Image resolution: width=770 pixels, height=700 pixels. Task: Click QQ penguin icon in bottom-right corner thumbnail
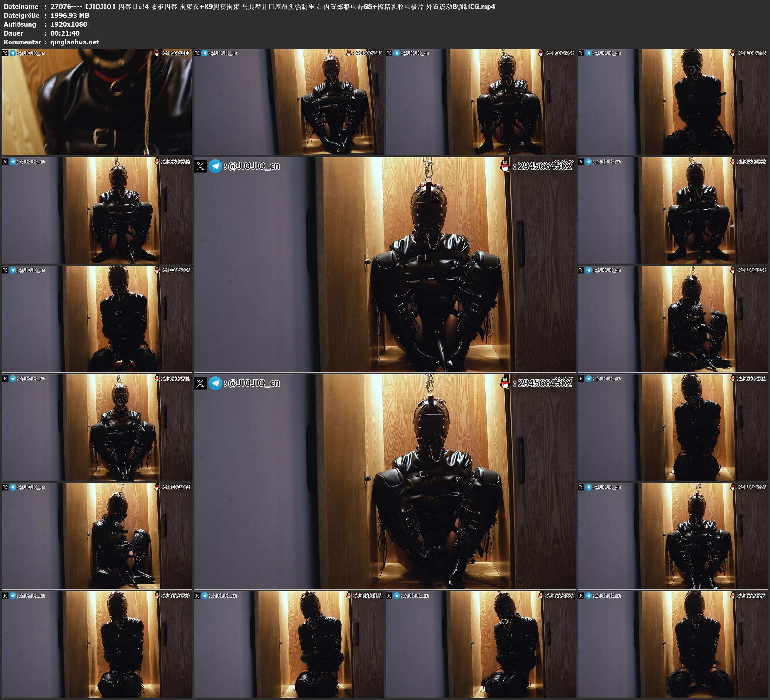click(x=733, y=596)
